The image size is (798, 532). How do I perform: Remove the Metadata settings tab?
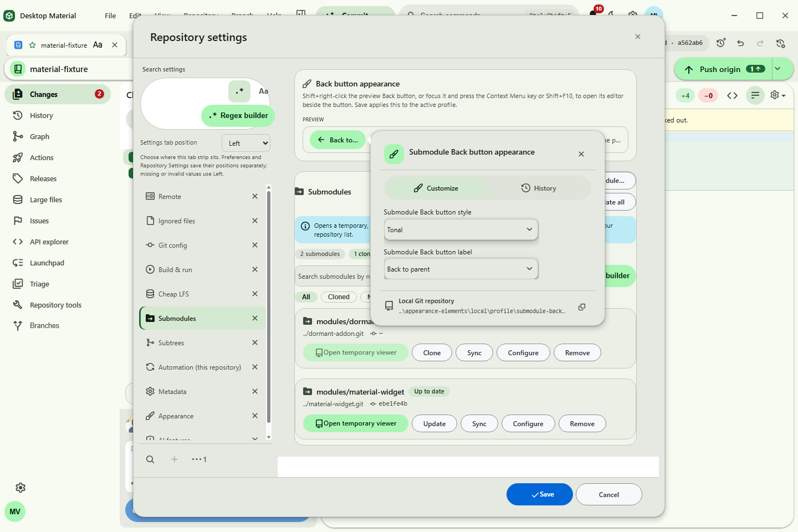pos(255,391)
